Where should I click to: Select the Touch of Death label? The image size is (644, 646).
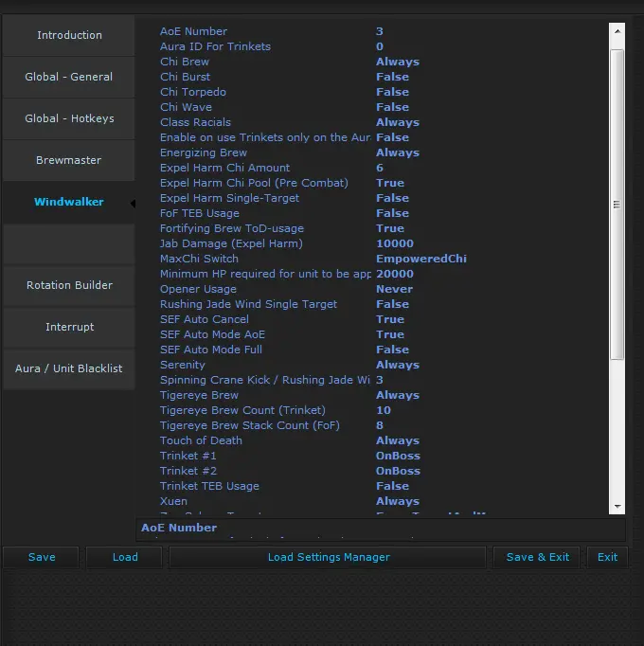pos(201,440)
